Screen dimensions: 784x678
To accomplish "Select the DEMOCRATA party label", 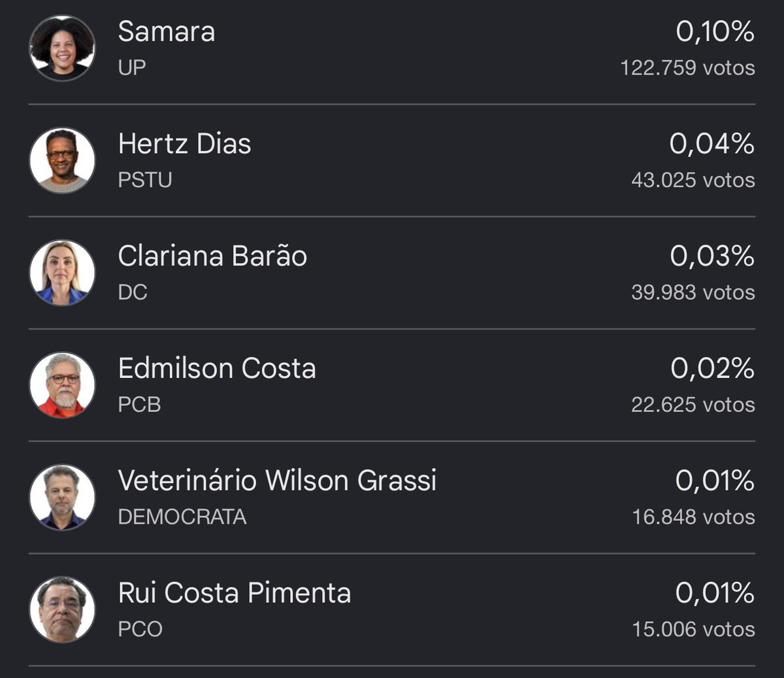I will (x=182, y=517).
